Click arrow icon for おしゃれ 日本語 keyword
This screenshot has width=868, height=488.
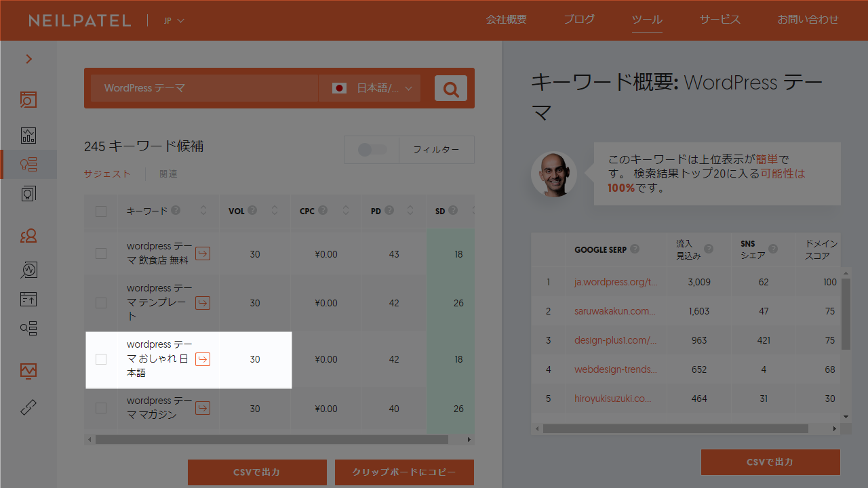coord(203,359)
